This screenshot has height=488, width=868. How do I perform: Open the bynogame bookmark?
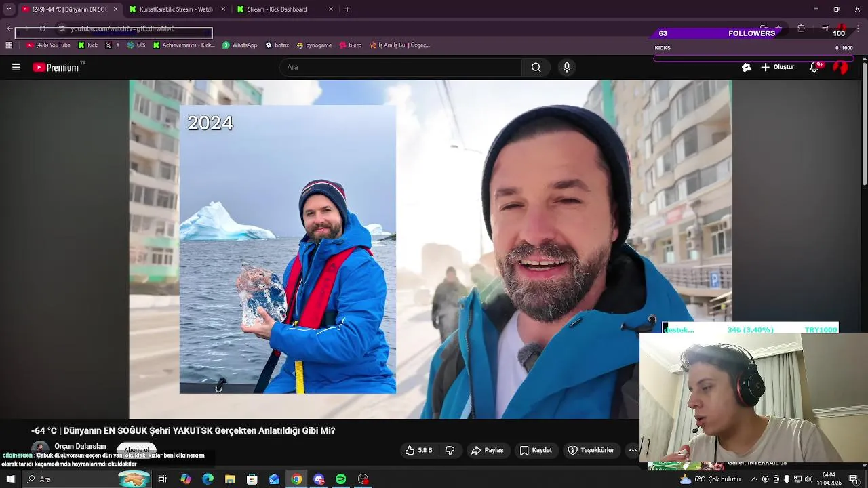pyautogui.click(x=314, y=45)
